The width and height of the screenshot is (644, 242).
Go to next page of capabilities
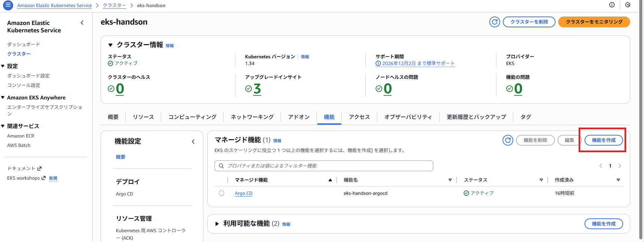(620, 166)
